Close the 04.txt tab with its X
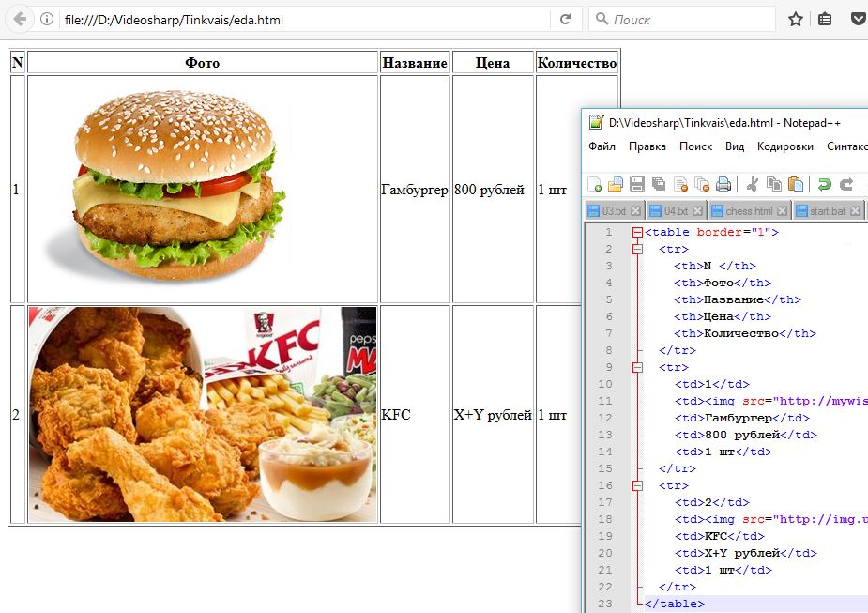868x613 pixels. [697, 211]
